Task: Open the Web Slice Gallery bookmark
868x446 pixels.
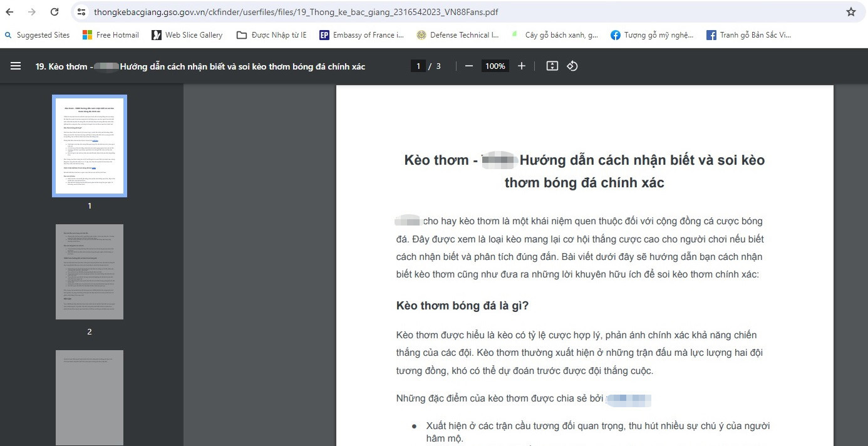Action: click(186, 35)
